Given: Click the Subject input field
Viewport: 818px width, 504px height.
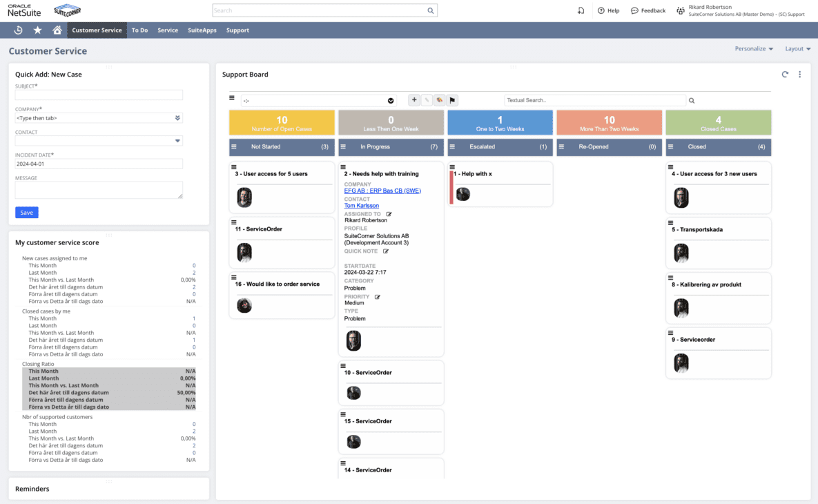Looking at the screenshot, I should pos(99,95).
